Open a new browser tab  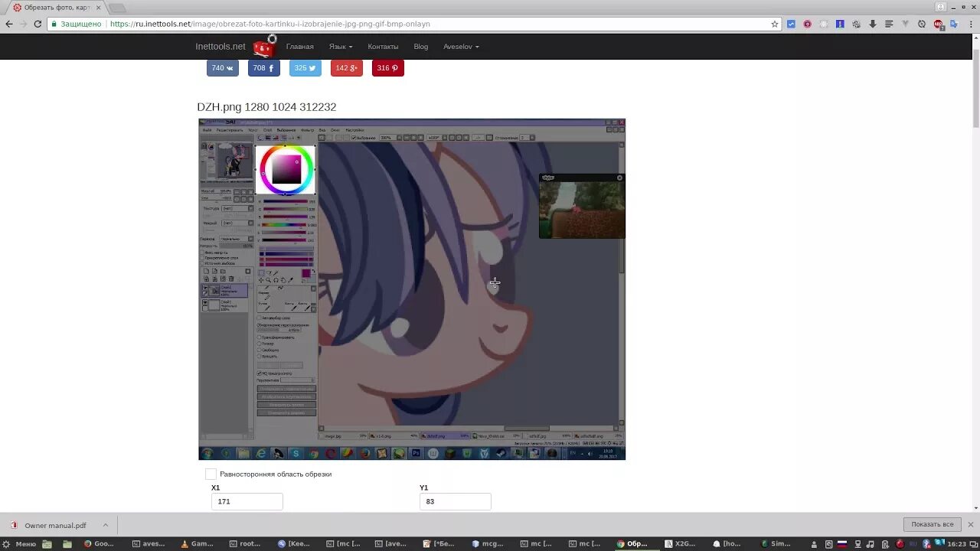pyautogui.click(x=117, y=8)
